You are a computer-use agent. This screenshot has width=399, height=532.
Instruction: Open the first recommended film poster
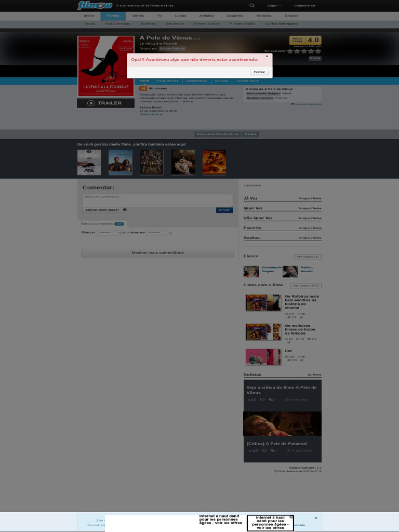coord(89,162)
